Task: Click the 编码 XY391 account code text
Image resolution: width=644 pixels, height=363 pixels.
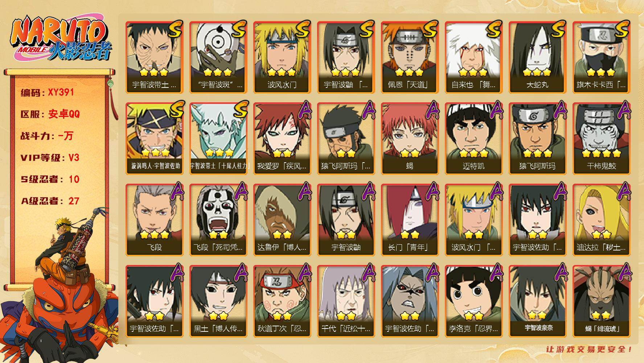Action: pos(47,93)
